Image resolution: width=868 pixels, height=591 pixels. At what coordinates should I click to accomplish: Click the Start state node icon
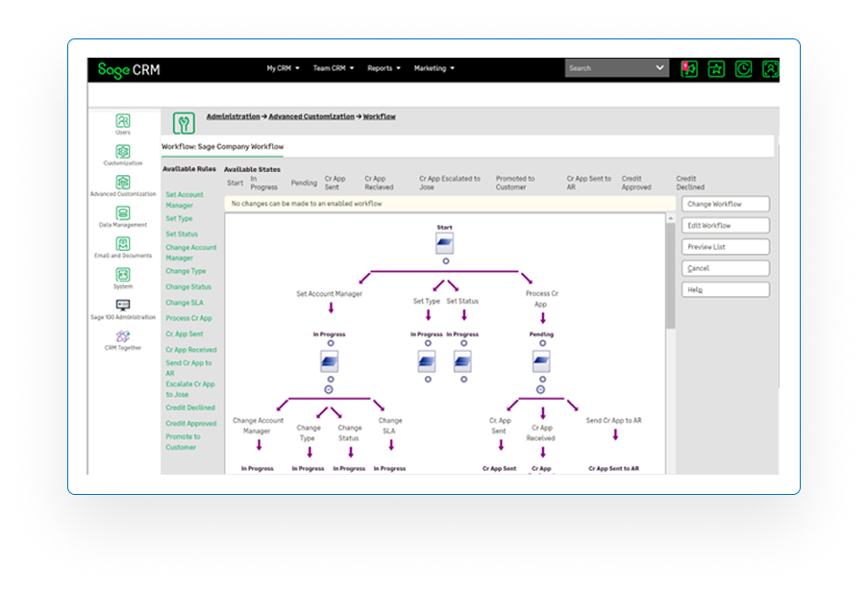(x=444, y=243)
